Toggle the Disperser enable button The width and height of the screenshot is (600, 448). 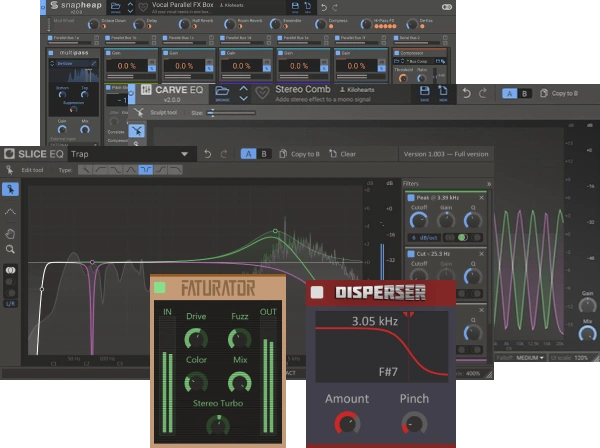click(x=317, y=293)
